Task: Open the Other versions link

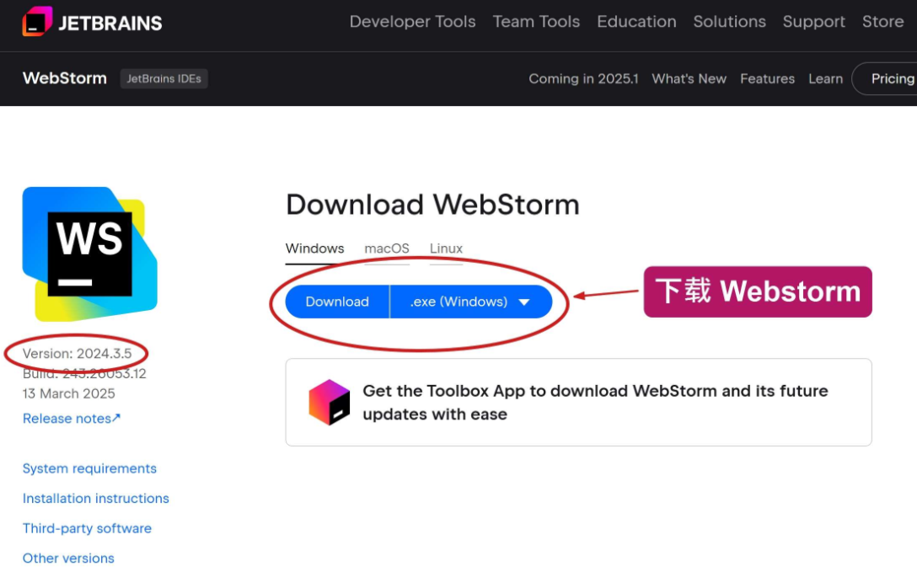Action: tap(68, 559)
